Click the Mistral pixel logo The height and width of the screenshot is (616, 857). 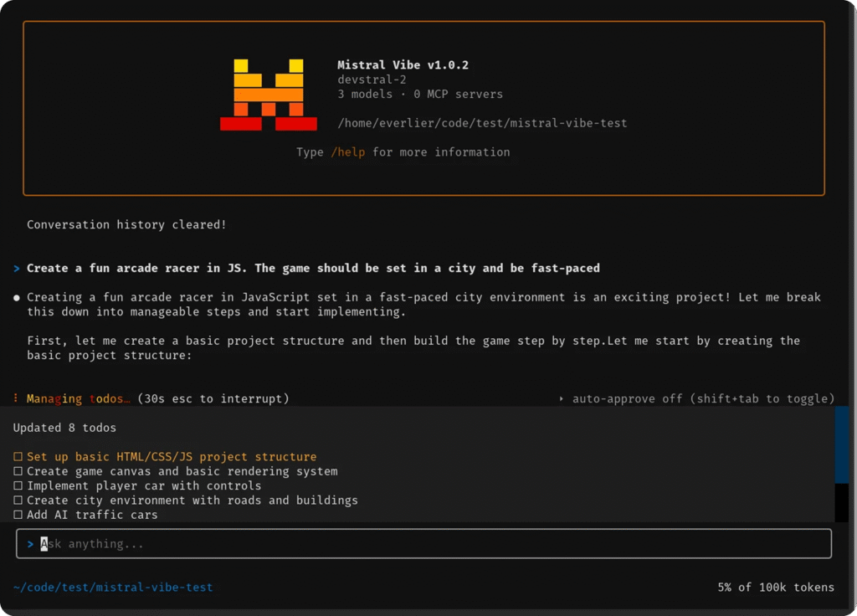pyautogui.click(x=269, y=95)
